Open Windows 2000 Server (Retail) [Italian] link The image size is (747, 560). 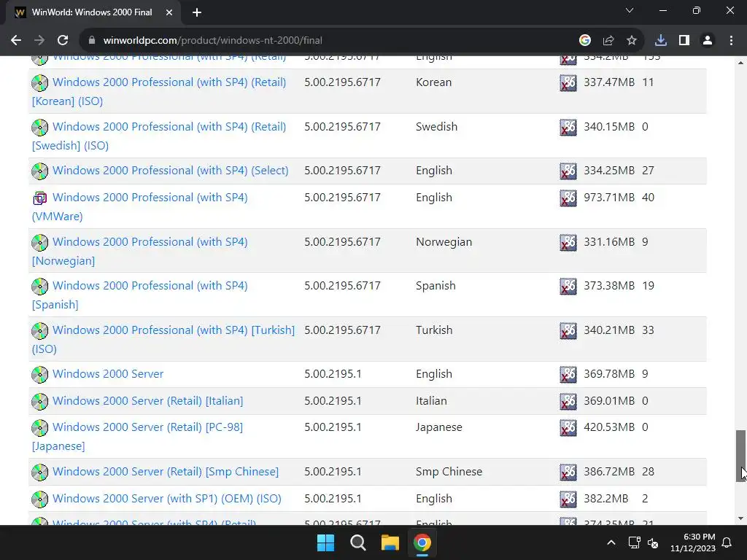click(x=147, y=401)
